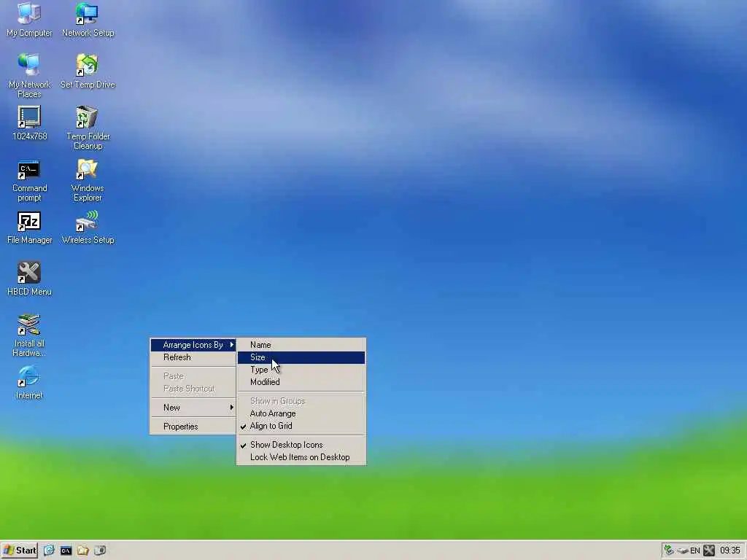Viewport: 747px width, 560px height.
Task: Uncheck Align to Grid option
Action: coord(301,426)
